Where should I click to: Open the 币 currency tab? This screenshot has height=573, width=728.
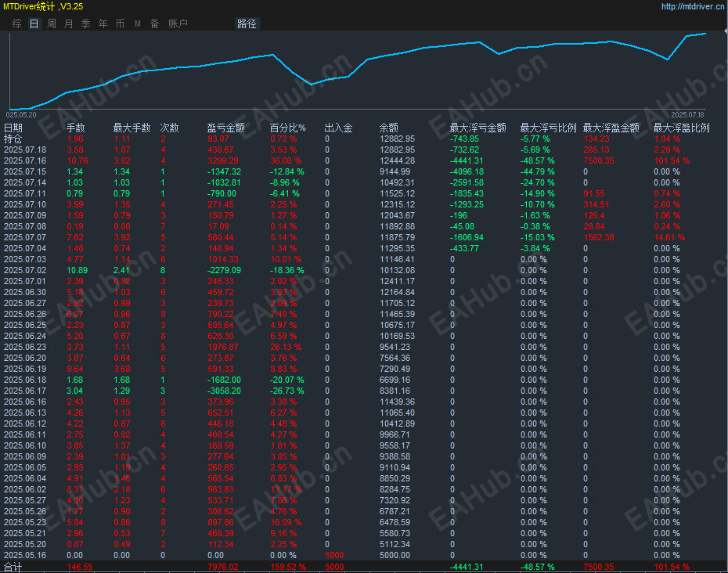(x=121, y=23)
